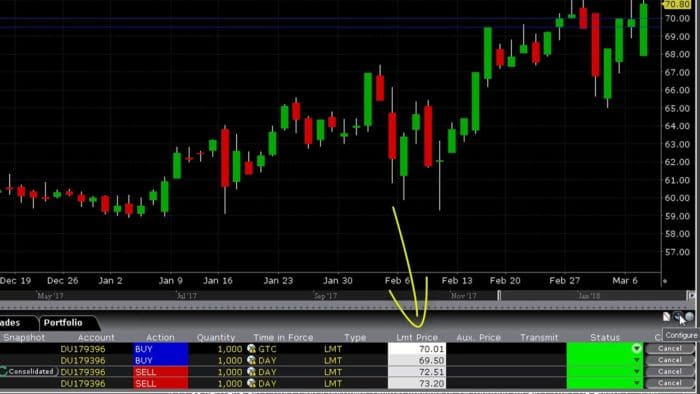Open the LMT order type for the 70.01 order
This screenshot has height=394, width=700.
[333, 349]
